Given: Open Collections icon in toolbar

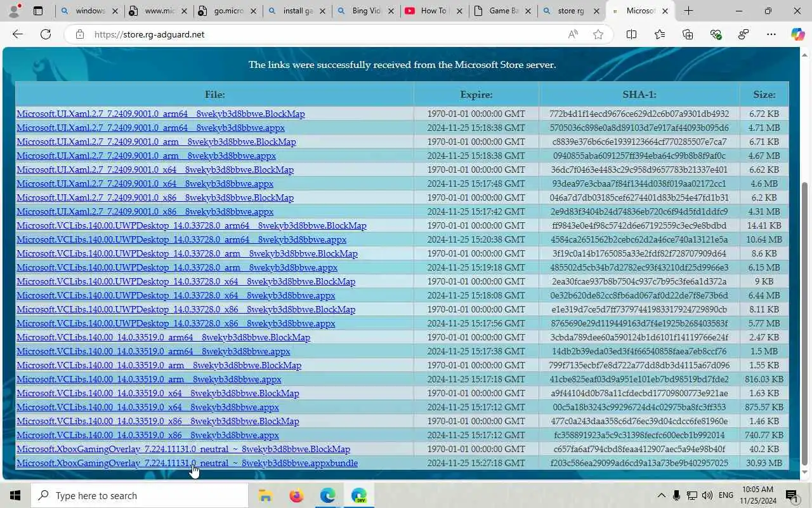Looking at the screenshot, I should tap(688, 34).
